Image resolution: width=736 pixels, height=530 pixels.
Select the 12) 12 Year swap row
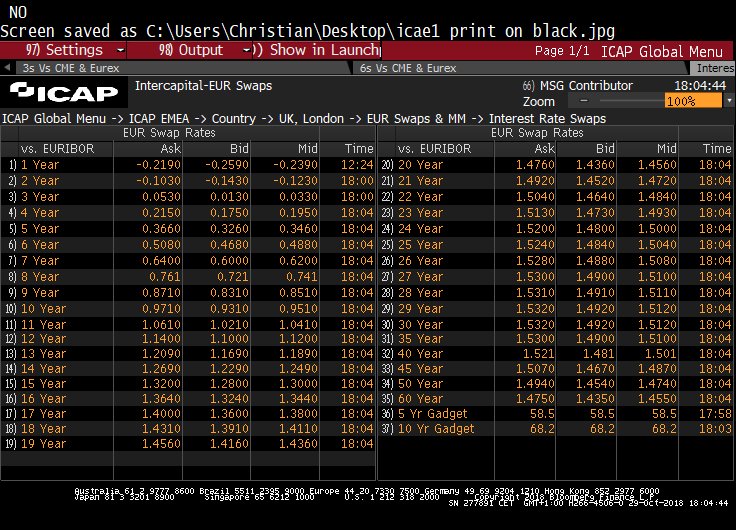pos(188,338)
